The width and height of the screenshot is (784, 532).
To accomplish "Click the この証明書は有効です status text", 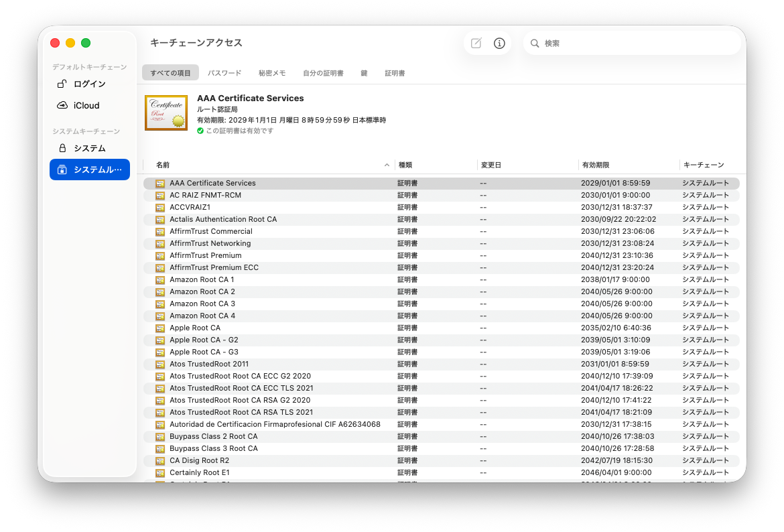I will tap(239, 131).
